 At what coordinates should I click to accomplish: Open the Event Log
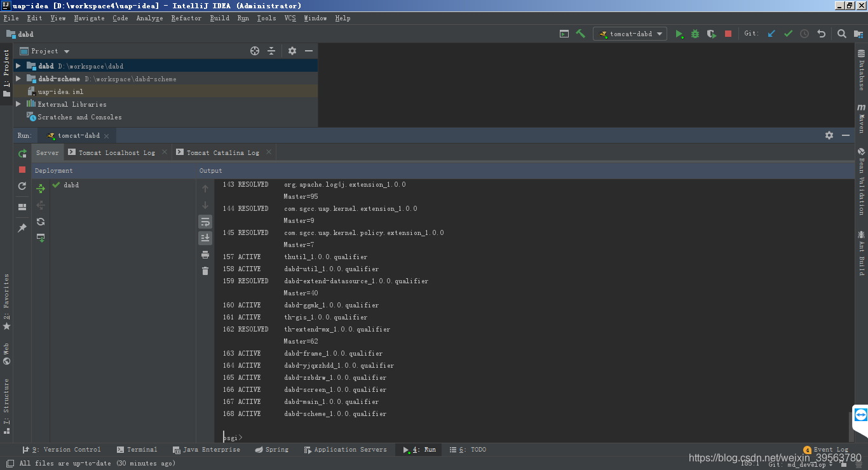[x=826, y=450]
